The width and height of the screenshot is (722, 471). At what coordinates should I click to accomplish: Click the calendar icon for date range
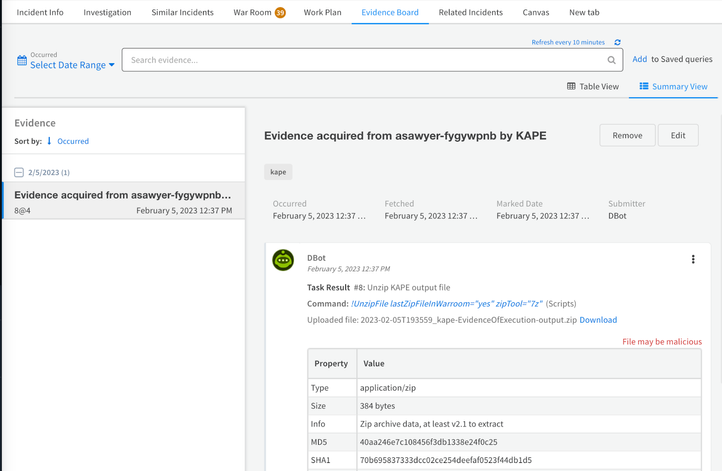(x=22, y=61)
